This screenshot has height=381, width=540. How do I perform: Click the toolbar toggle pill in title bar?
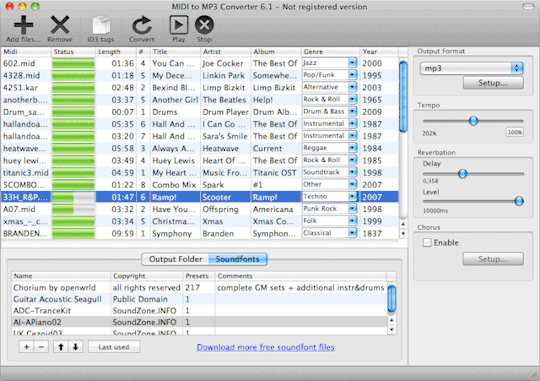coord(528,6)
